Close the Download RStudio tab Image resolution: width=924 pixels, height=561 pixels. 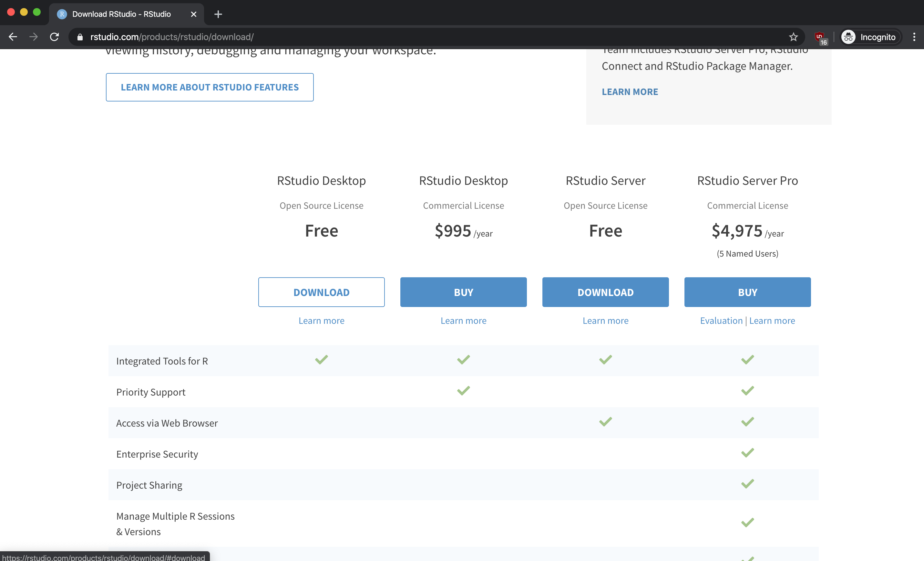(x=193, y=14)
